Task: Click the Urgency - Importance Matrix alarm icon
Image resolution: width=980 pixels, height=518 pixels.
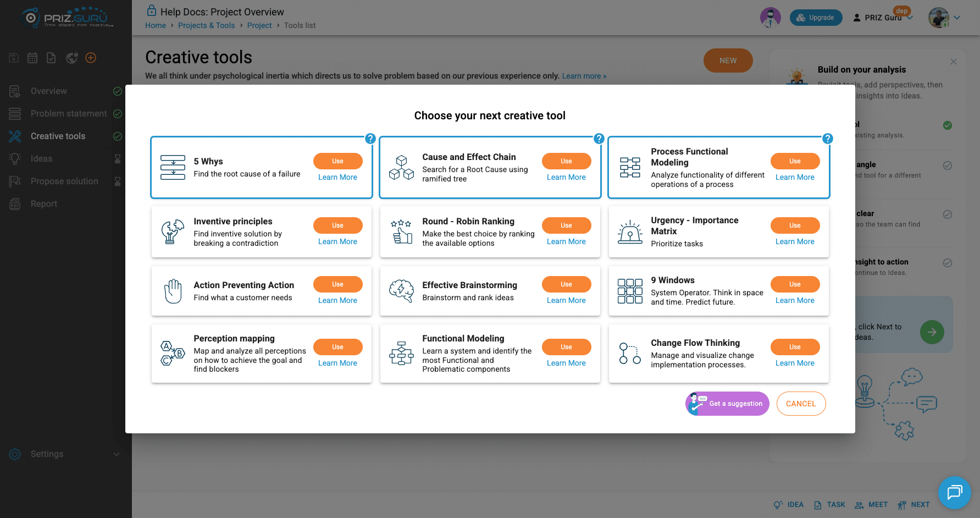Action: (x=630, y=232)
